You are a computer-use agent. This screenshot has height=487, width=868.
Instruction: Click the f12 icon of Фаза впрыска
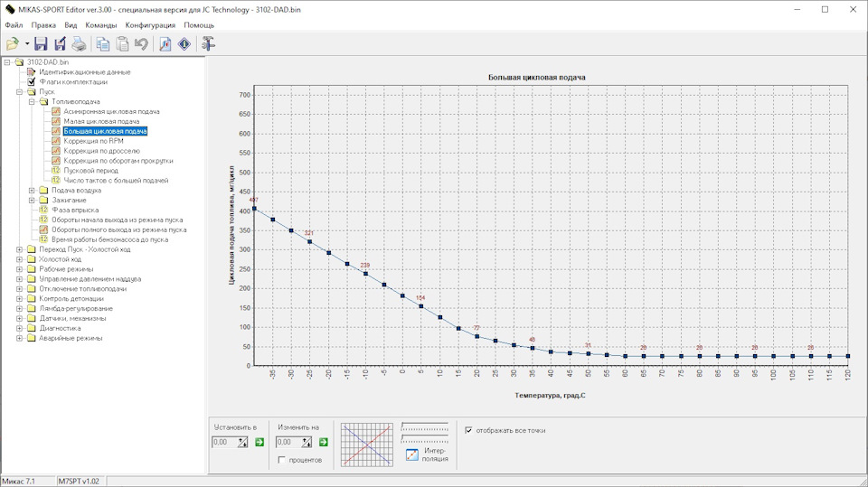pyautogui.click(x=43, y=211)
